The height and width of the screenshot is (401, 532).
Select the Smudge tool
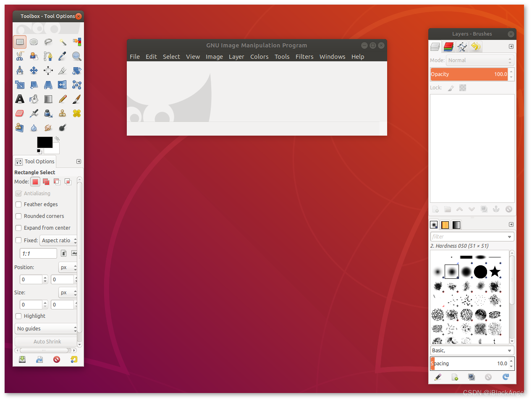48,128
